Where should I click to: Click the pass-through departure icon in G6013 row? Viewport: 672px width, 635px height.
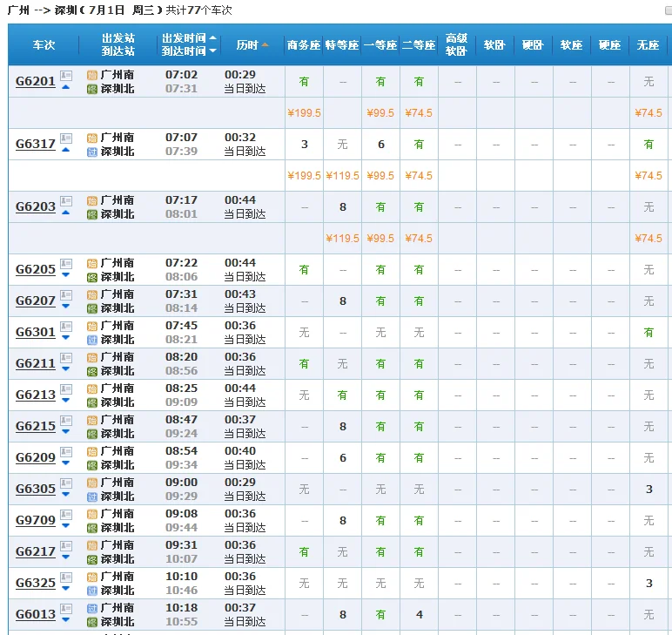click(x=92, y=608)
